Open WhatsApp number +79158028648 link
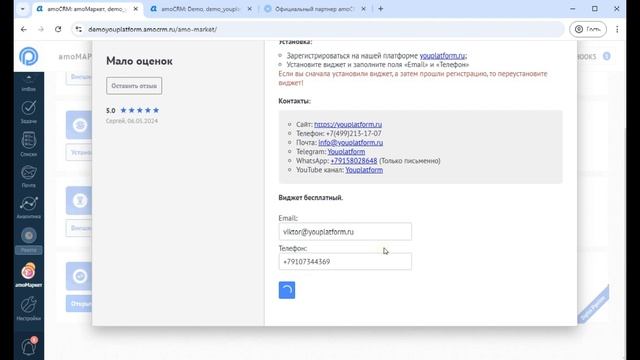640x360 pixels. (354, 160)
